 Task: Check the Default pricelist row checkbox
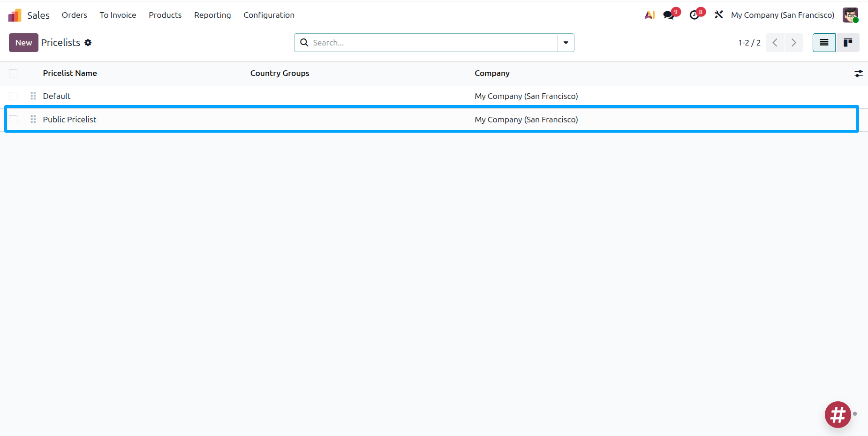coord(13,96)
